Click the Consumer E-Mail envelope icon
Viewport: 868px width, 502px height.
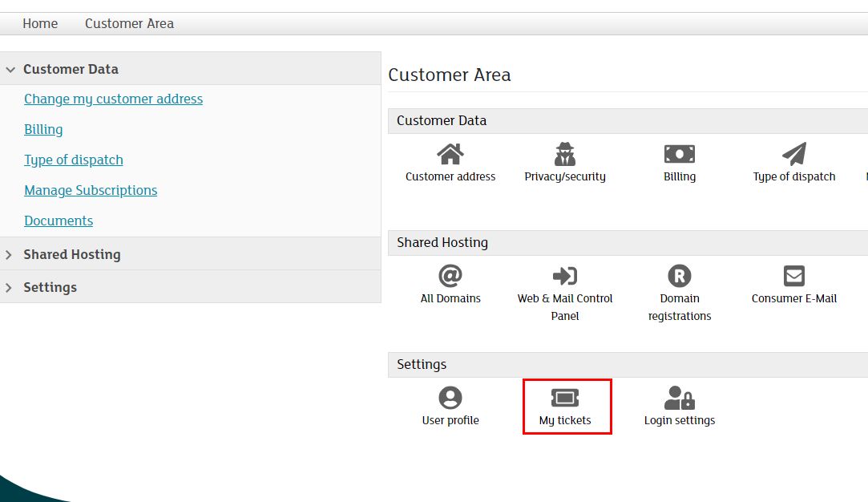pyautogui.click(x=793, y=276)
